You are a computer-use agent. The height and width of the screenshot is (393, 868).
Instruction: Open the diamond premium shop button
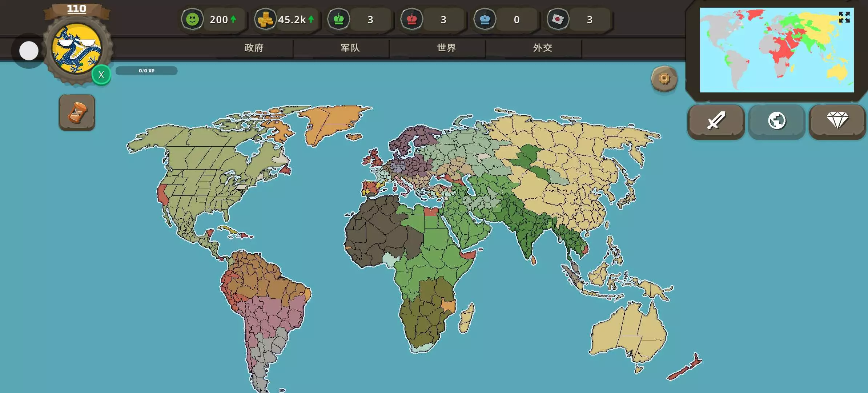coord(837,121)
